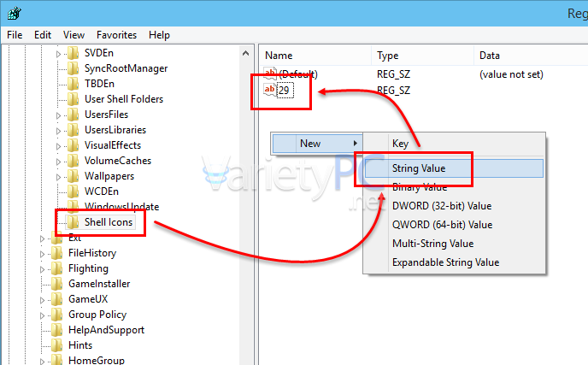Expand the Group Policy key

tap(42, 315)
